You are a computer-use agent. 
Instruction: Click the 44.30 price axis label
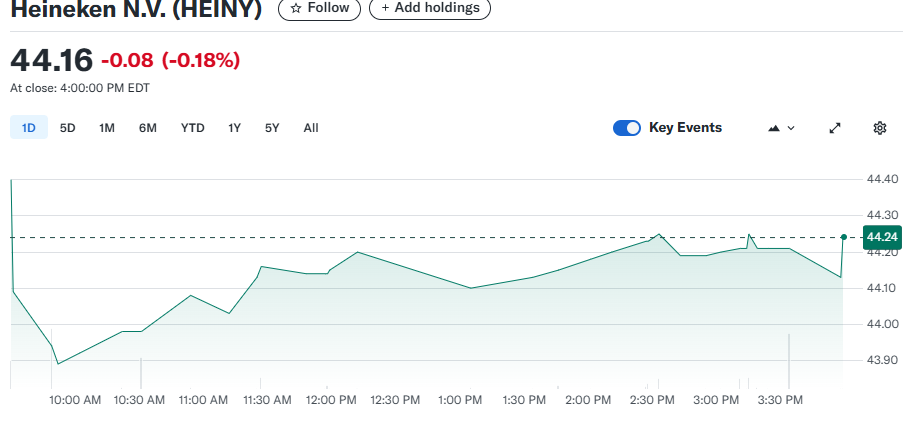pos(882,215)
